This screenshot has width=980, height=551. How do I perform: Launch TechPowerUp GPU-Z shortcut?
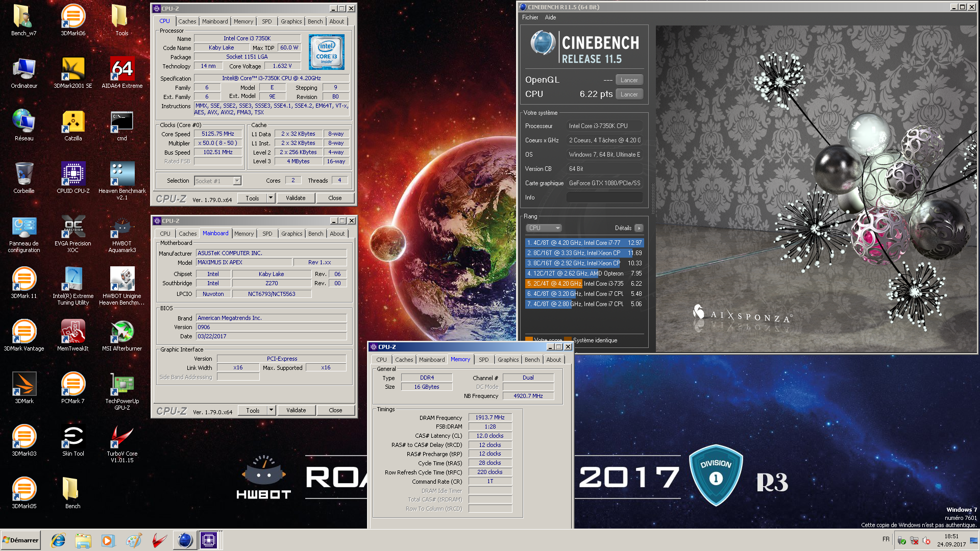[122, 391]
